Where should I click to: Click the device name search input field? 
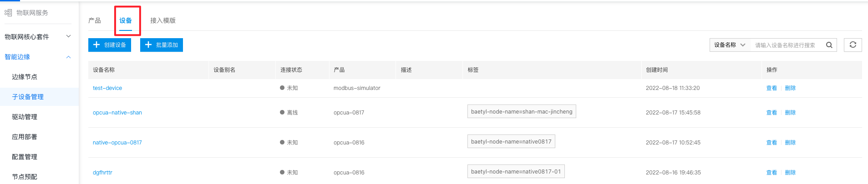(x=787, y=45)
